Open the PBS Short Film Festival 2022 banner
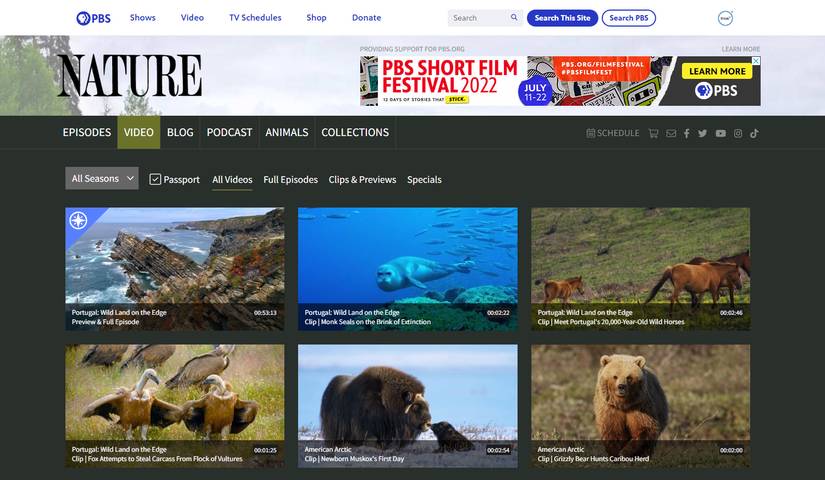 coord(560,81)
